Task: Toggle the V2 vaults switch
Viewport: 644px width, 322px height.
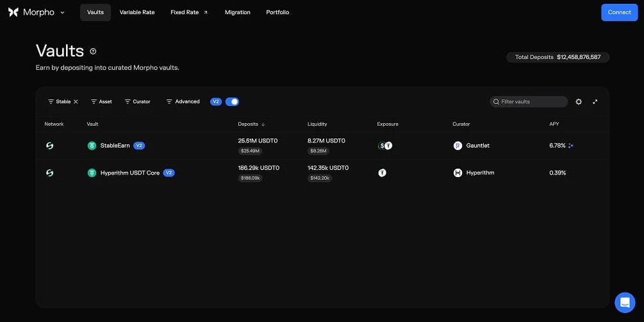Action: (232, 101)
